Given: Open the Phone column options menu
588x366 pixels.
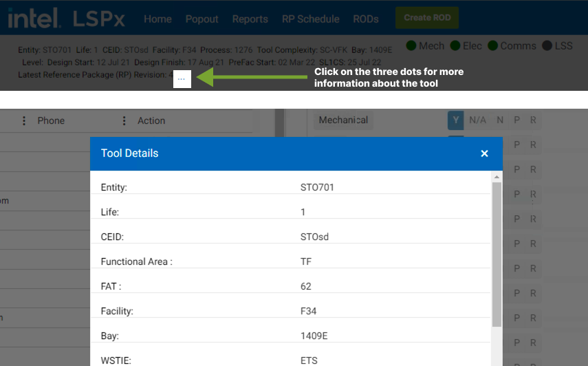Looking at the screenshot, I should (24, 121).
